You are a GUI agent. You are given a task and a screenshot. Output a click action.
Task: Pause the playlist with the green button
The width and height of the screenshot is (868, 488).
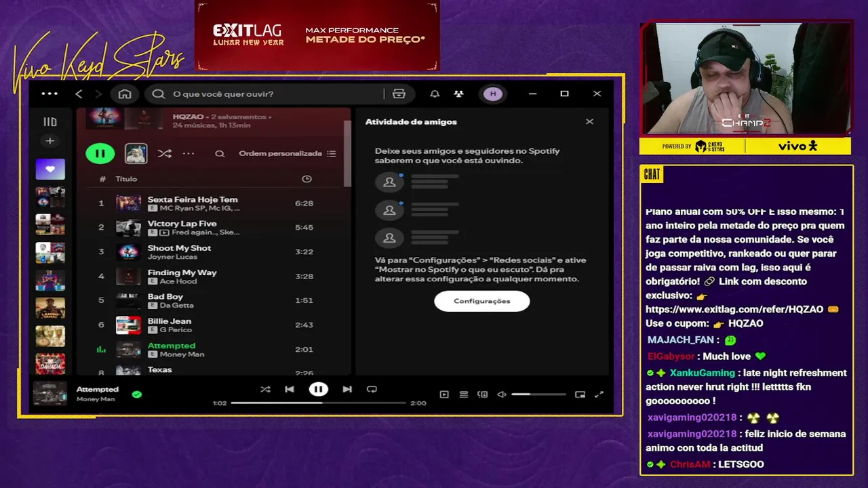pyautogui.click(x=100, y=153)
